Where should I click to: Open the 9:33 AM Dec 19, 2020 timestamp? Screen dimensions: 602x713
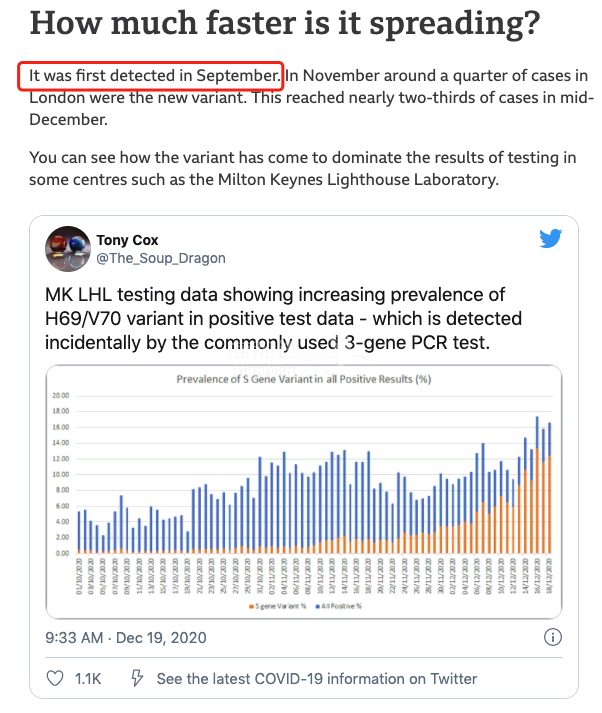coord(125,638)
